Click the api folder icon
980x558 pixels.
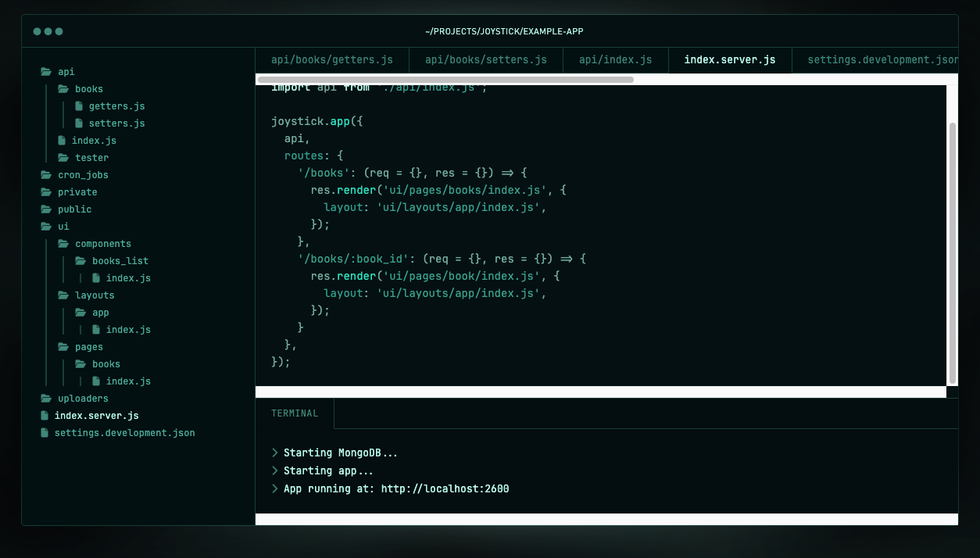tap(45, 72)
